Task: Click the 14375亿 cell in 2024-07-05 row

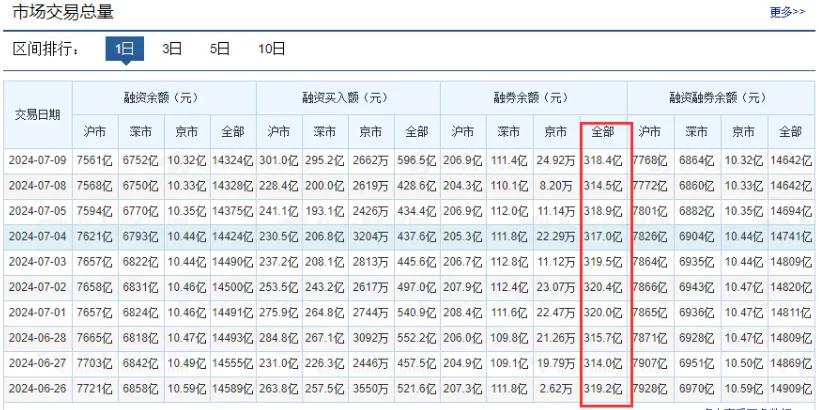Action: pyautogui.click(x=233, y=211)
